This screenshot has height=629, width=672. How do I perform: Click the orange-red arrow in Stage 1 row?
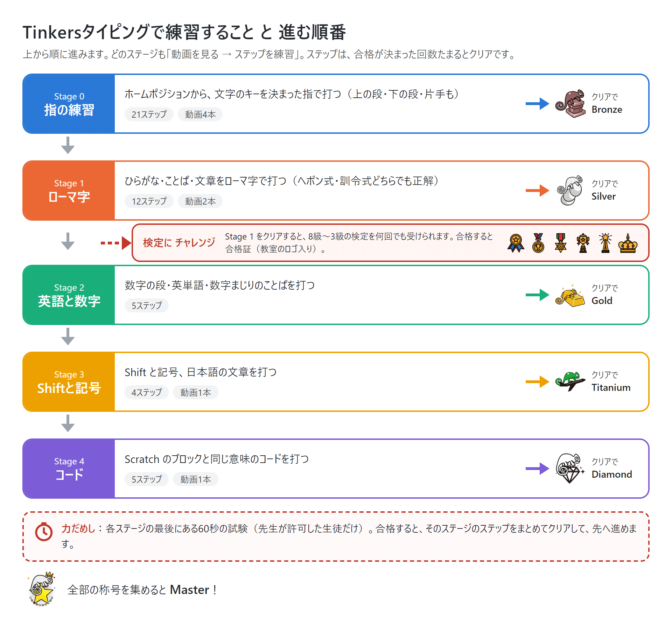[x=537, y=191]
